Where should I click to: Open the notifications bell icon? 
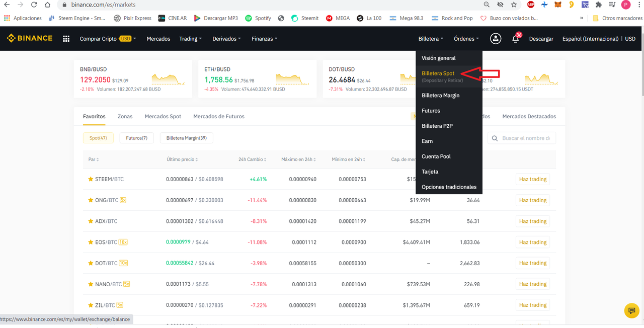[x=515, y=39]
